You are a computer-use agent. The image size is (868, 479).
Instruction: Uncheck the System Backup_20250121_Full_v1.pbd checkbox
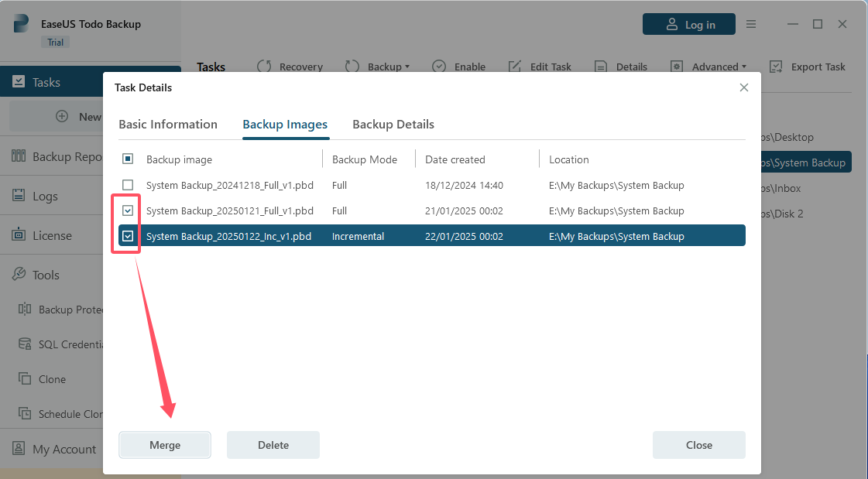point(128,210)
